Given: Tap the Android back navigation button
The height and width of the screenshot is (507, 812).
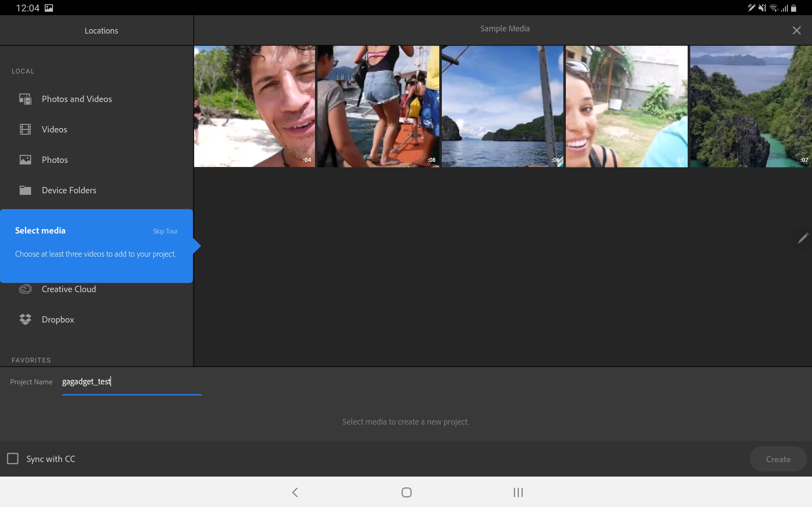Looking at the screenshot, I should pos(295,492).
